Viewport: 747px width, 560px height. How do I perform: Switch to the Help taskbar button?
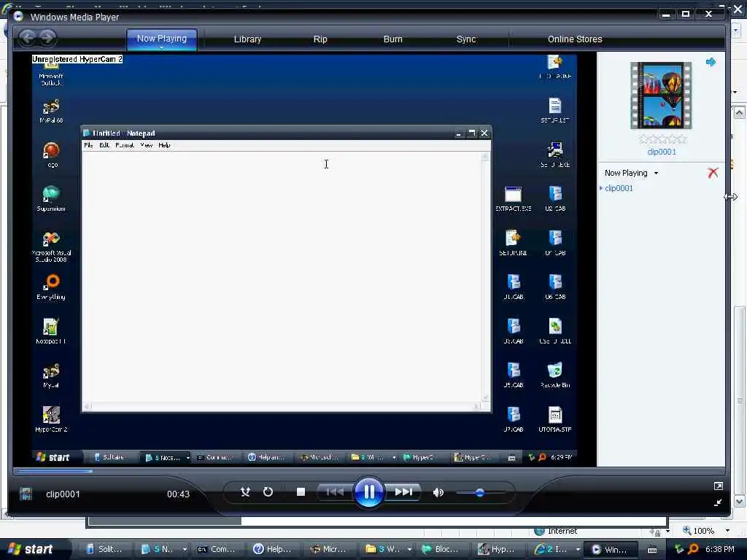[273, 549]
